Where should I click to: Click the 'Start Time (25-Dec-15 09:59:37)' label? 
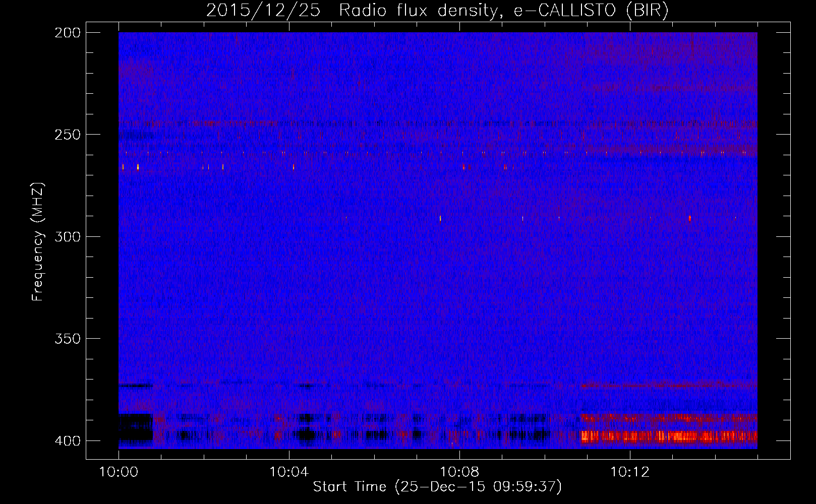click(x=437, y=487)
